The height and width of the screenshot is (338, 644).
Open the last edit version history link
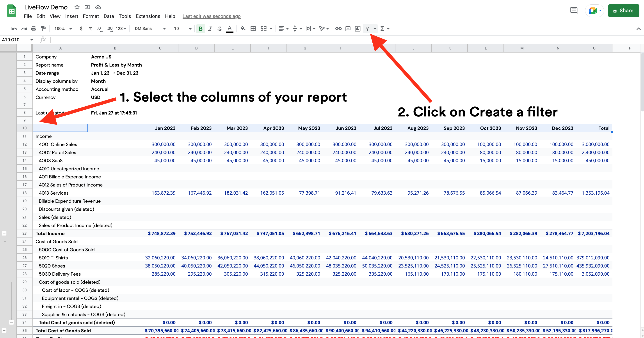[x=212, y=16]
